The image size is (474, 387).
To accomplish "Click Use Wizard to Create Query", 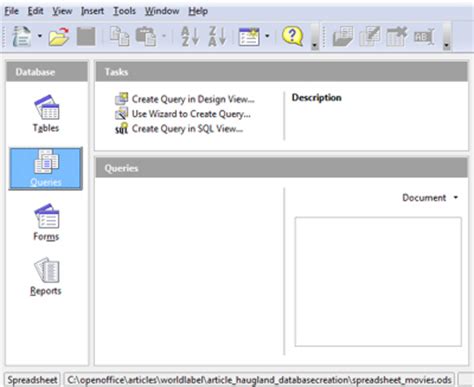I will [x=191, y=114].
